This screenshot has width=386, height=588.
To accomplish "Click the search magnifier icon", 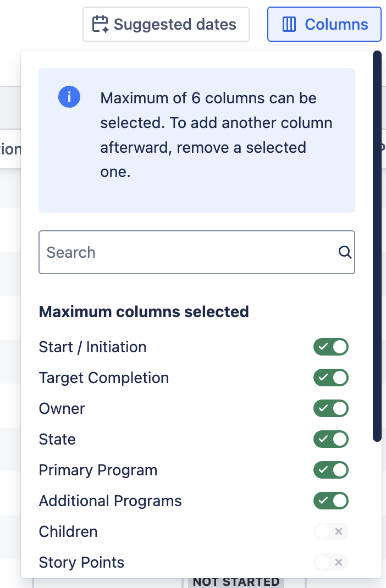I will coord(345,252).
